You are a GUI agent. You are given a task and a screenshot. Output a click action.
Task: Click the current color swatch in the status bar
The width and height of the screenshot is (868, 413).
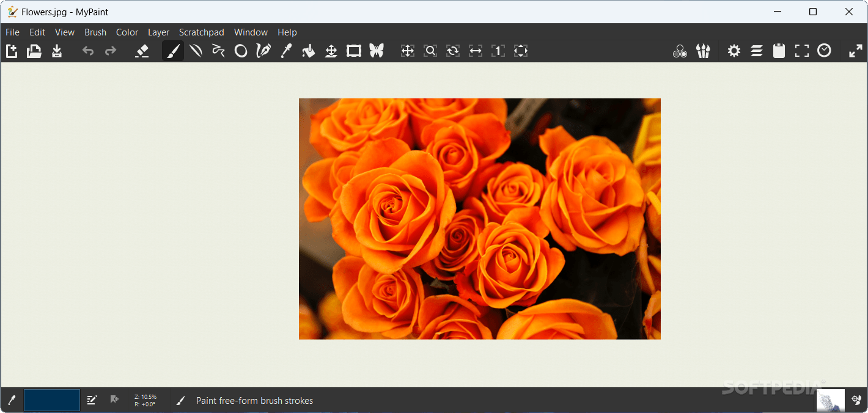[x=51, y=400]
